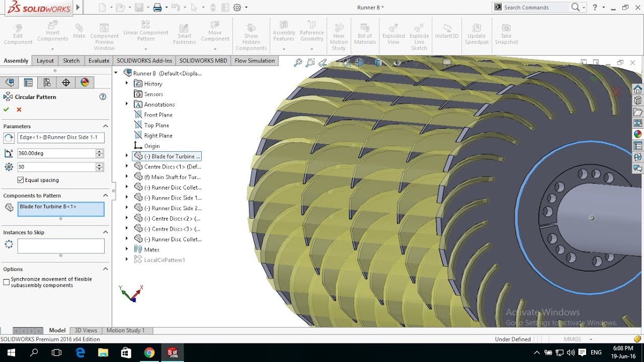Image resolution: width=644 pixels, height=362 pixels.
Task: Collapse the Options section
Action: tap(106, 269)
